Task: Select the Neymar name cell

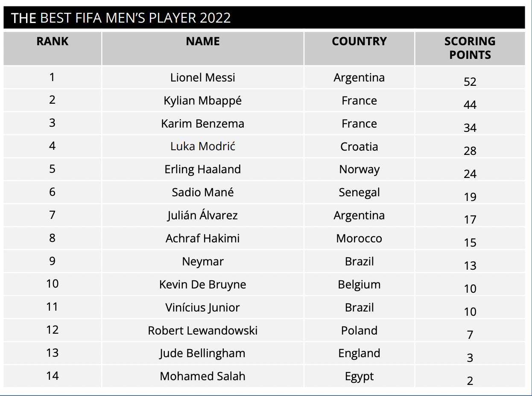Action: (x=203, y=261)
